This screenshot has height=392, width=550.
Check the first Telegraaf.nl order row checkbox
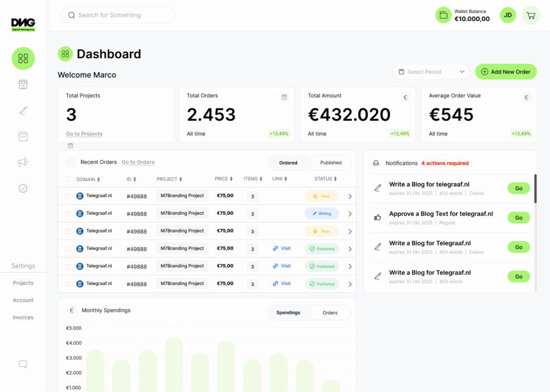[68, 196]
